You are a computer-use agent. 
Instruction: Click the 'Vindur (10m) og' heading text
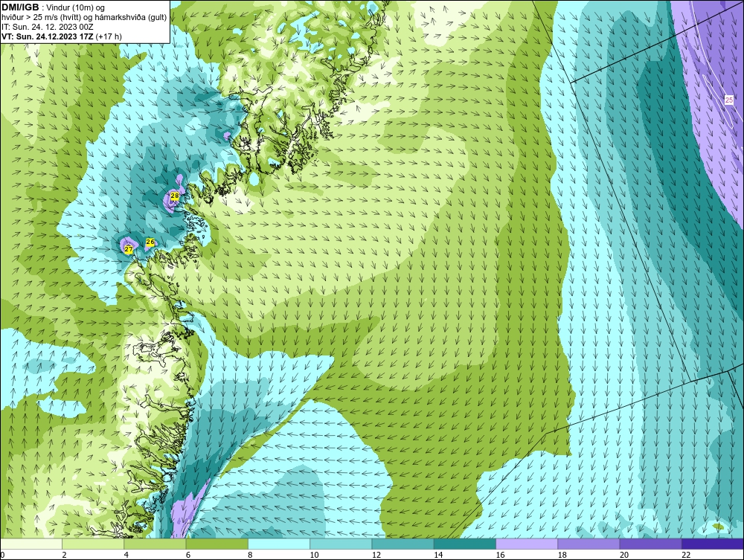76,7
